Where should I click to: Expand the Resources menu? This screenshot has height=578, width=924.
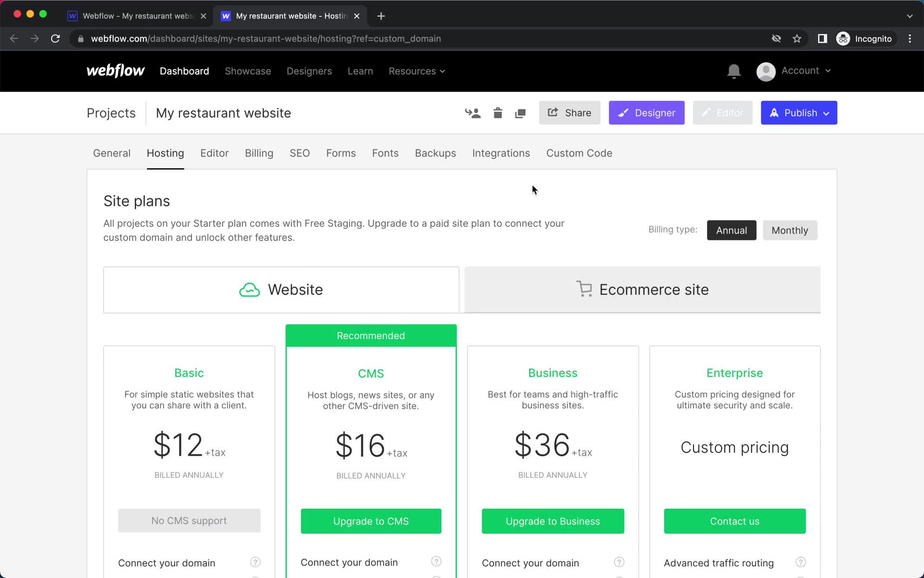[417, 71]
